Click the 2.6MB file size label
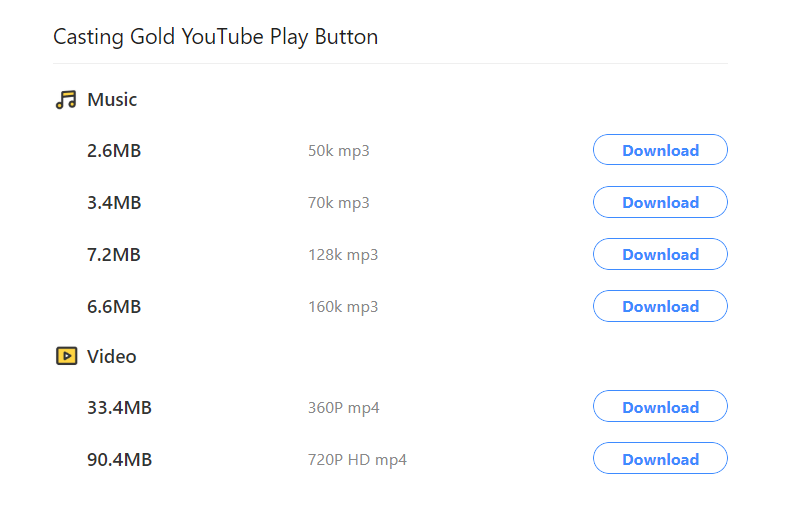 coord(114,151)
